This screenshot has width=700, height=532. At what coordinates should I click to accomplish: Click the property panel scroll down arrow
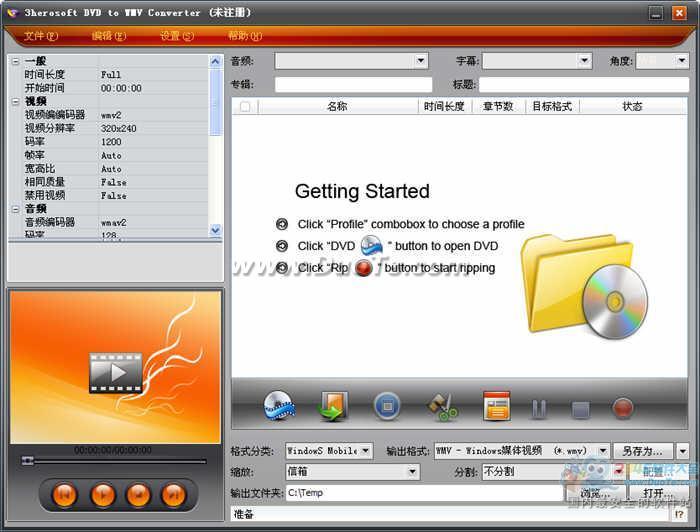point(215,230)
